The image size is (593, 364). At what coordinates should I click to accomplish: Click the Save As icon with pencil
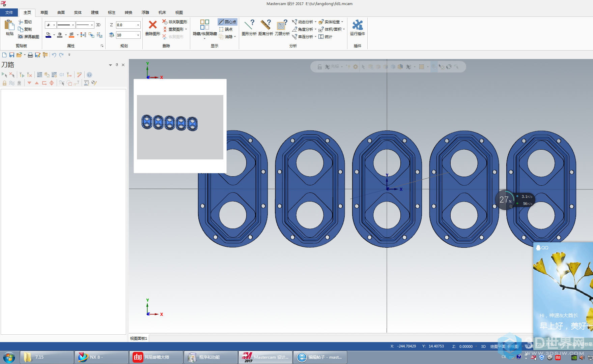coord(38,55)
